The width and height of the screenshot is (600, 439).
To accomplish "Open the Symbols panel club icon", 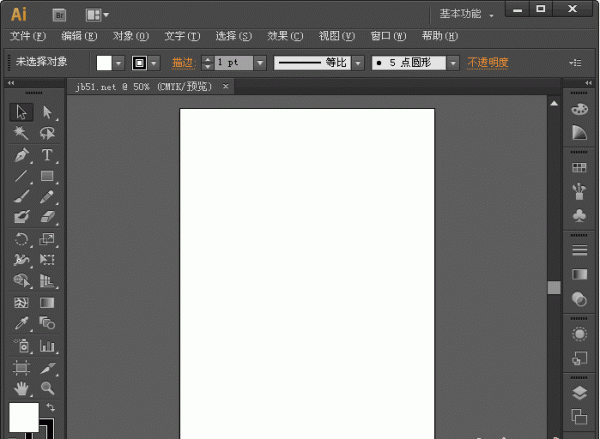I will click(x=579, y=215).
